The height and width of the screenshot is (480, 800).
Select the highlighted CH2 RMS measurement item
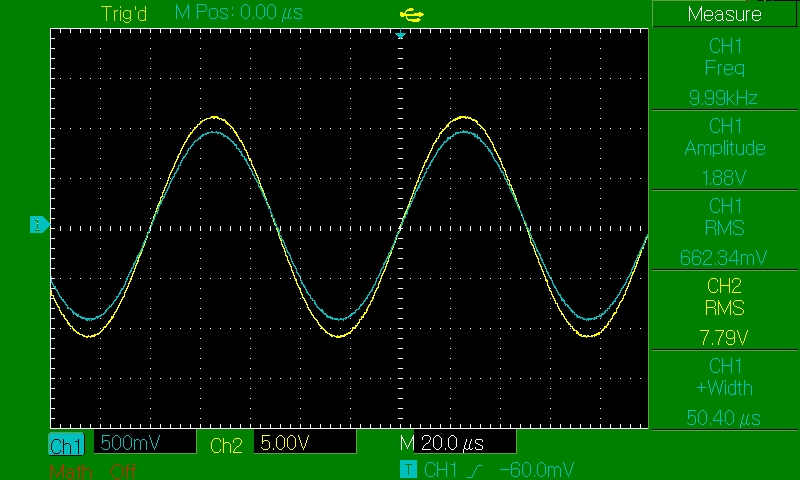coord(724,309)
